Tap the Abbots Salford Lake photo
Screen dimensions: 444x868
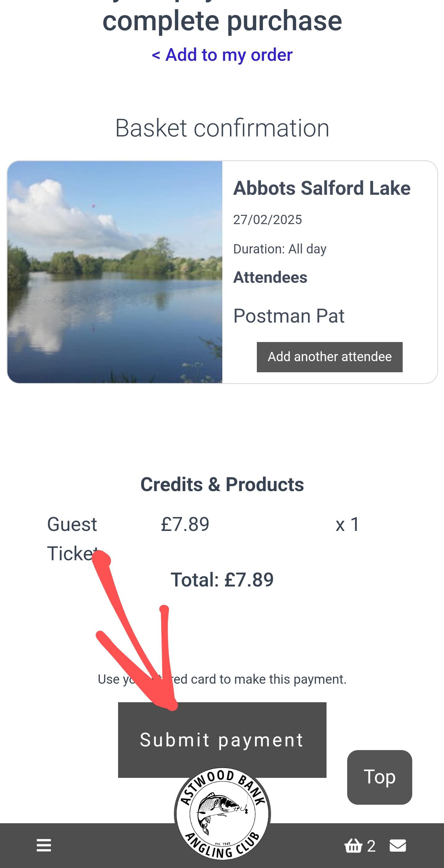click(x=115, y=272)
